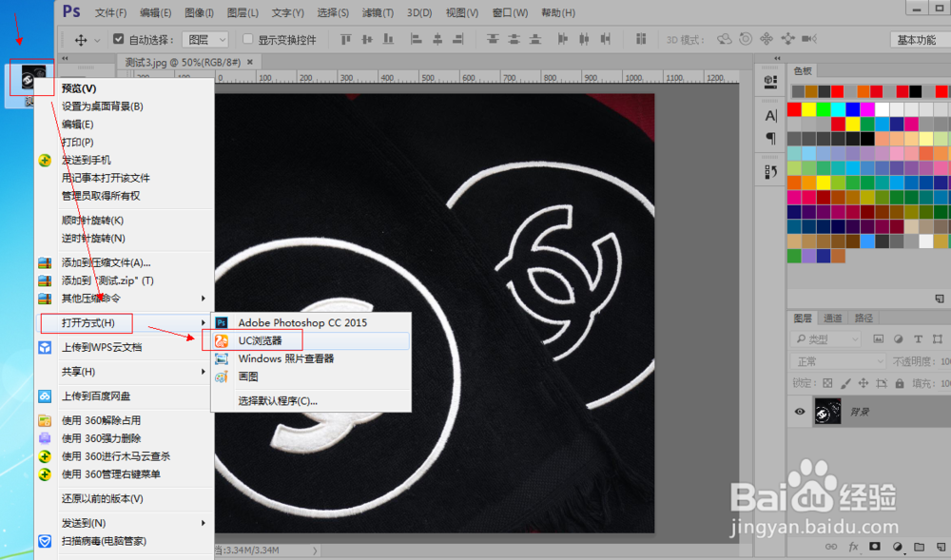Collapse the right panel with double-arrow
Viewport: 951px width, 560px height.
point(777,59)
